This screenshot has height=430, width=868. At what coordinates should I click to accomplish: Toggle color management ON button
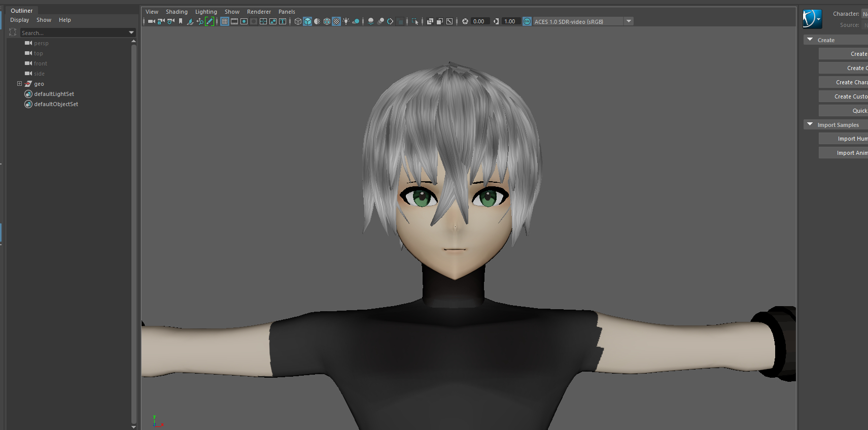coord(527,21)
